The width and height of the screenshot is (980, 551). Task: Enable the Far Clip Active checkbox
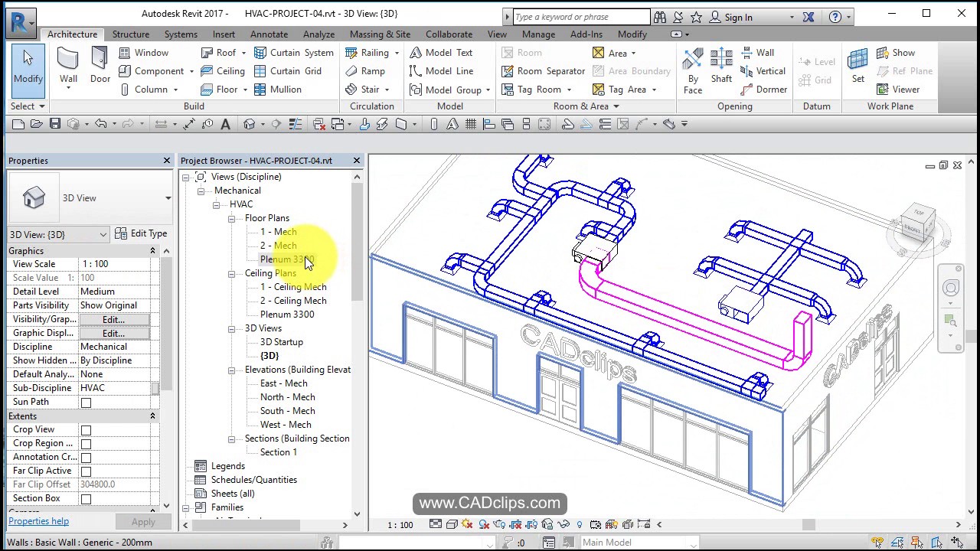pos(86,471)
